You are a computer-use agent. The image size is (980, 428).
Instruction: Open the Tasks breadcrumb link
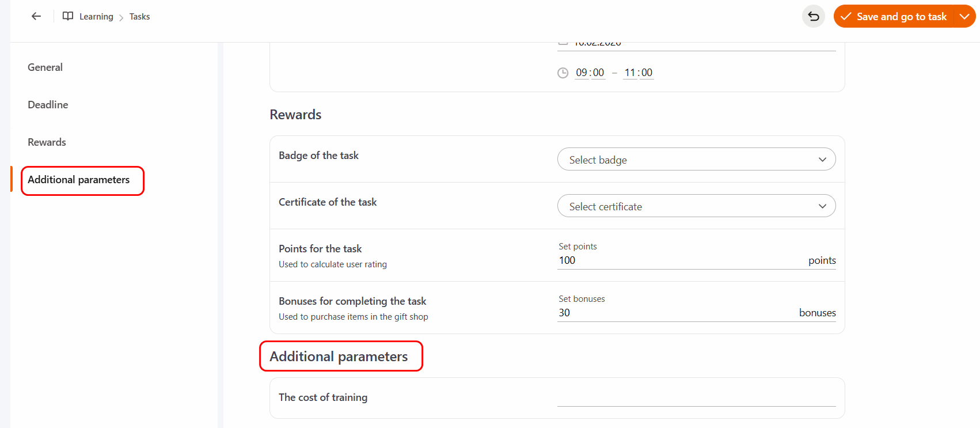(139, 17)
